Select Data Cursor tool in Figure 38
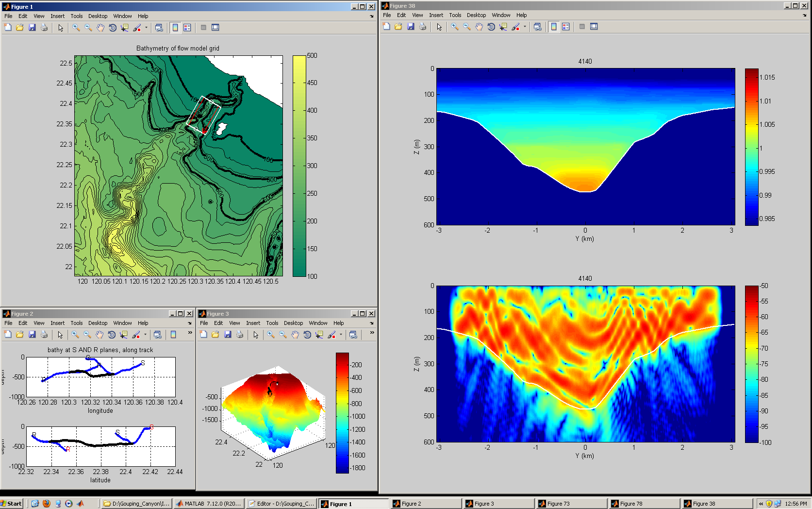This screenshot has width=812, height=509. [503, 27]
